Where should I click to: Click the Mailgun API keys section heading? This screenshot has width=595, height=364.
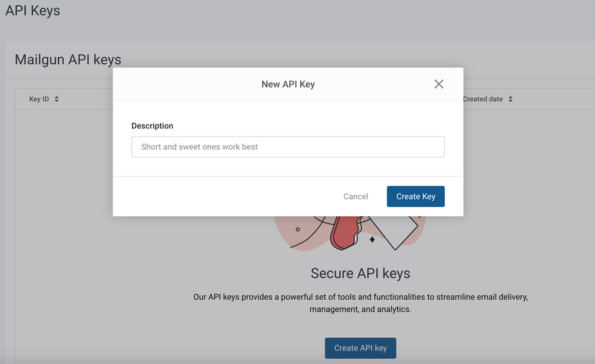click(68, 60)
